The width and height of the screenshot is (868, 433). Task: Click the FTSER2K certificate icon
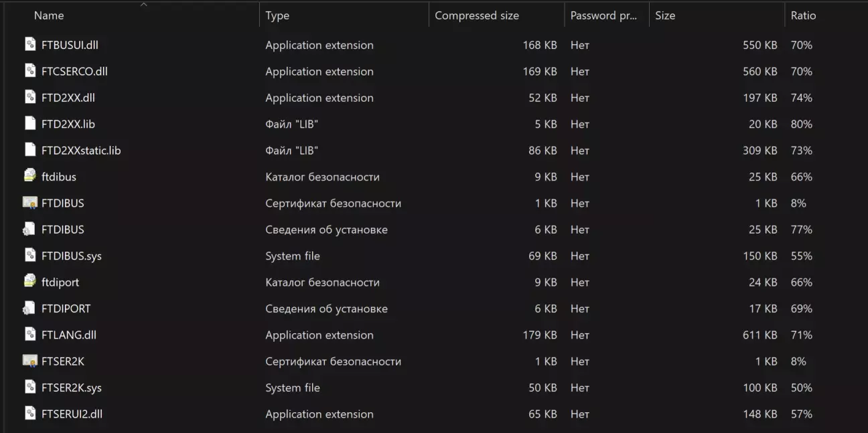29,361
